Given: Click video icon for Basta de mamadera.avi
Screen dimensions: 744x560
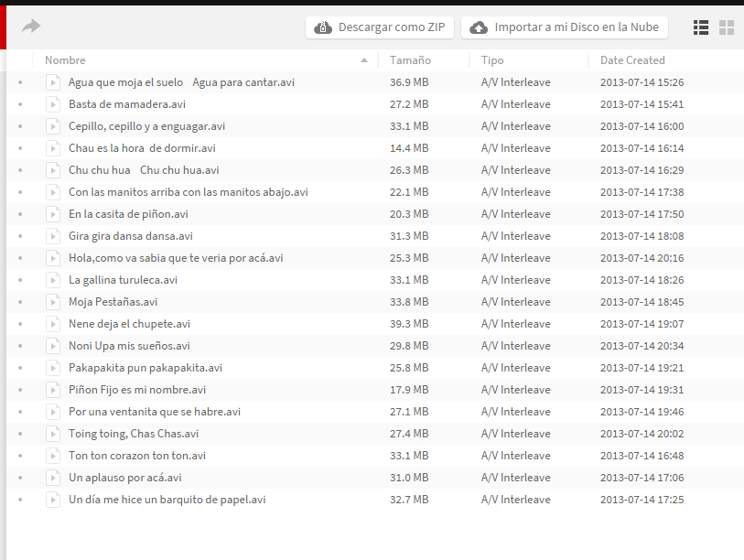Looking at the screenshot, I should (53, 104).
